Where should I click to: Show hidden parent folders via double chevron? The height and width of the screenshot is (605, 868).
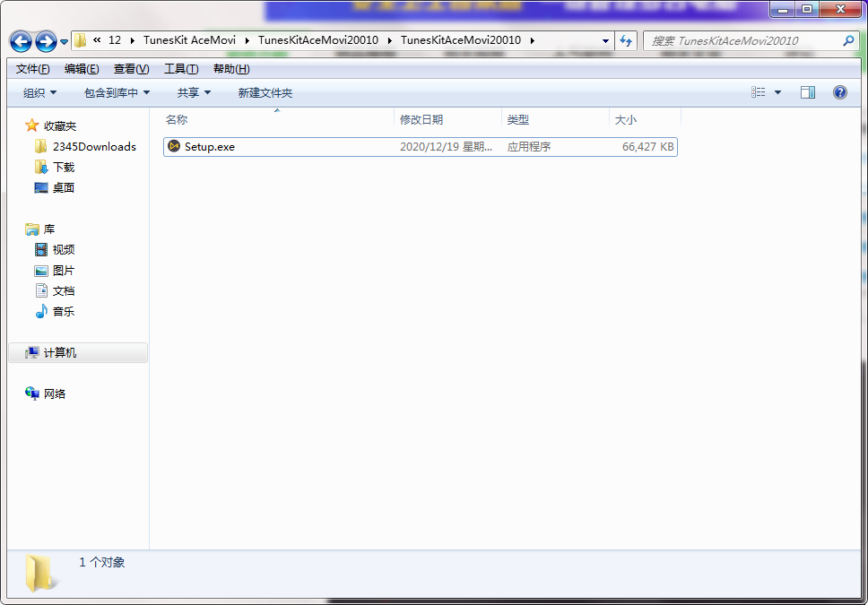coord(97,39)
